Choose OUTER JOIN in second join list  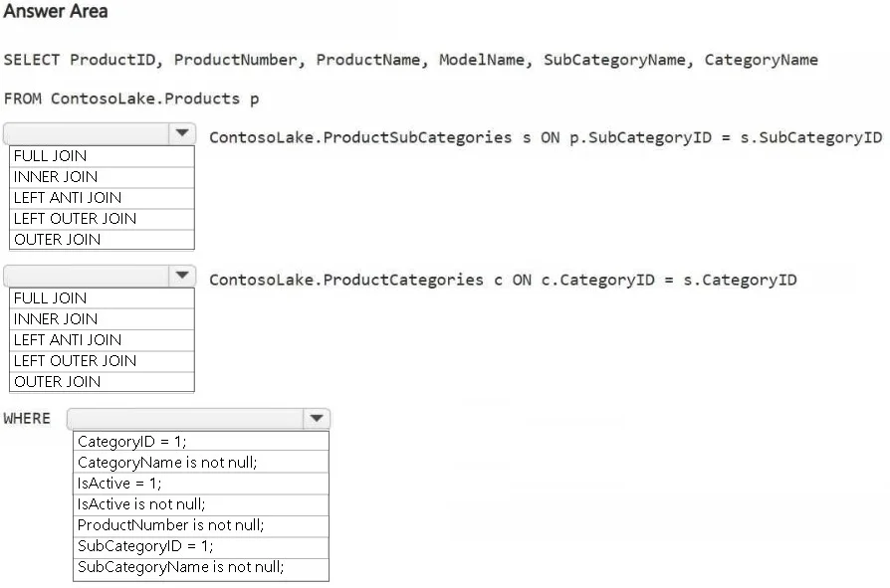(103, 382)
